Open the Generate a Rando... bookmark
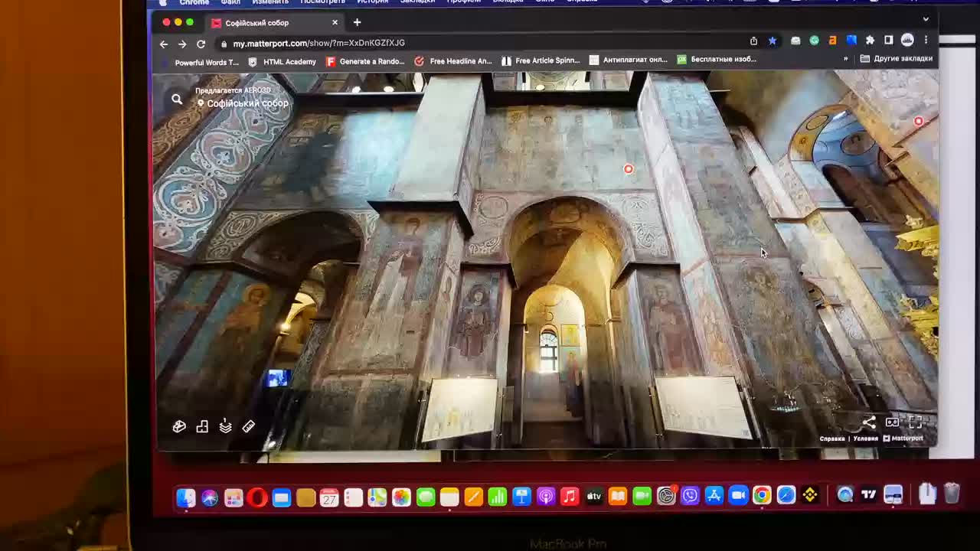Viewport: 980px width, 551px height. (x=365, y=61)
